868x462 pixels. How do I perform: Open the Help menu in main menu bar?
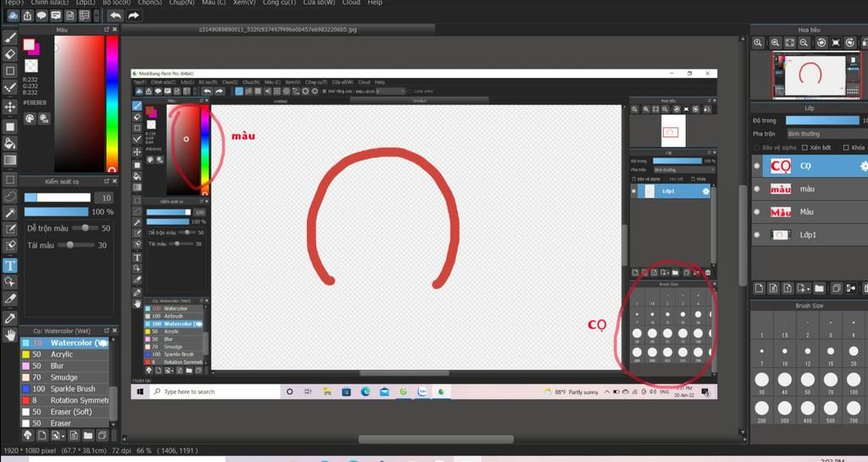point(375,3)
